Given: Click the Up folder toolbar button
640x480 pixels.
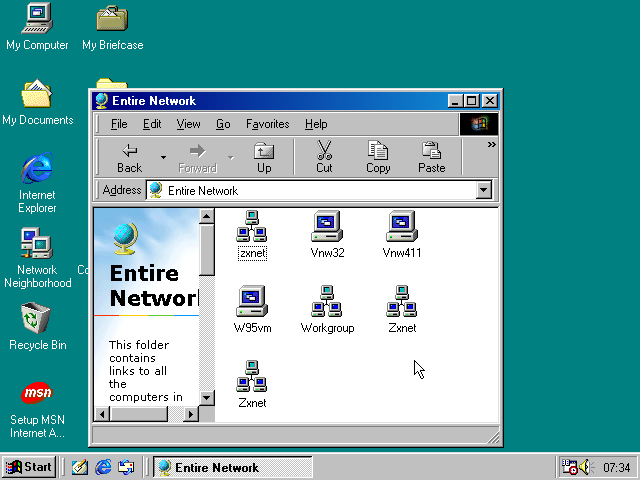Looking at the screenshot, I should coord(264,158).
